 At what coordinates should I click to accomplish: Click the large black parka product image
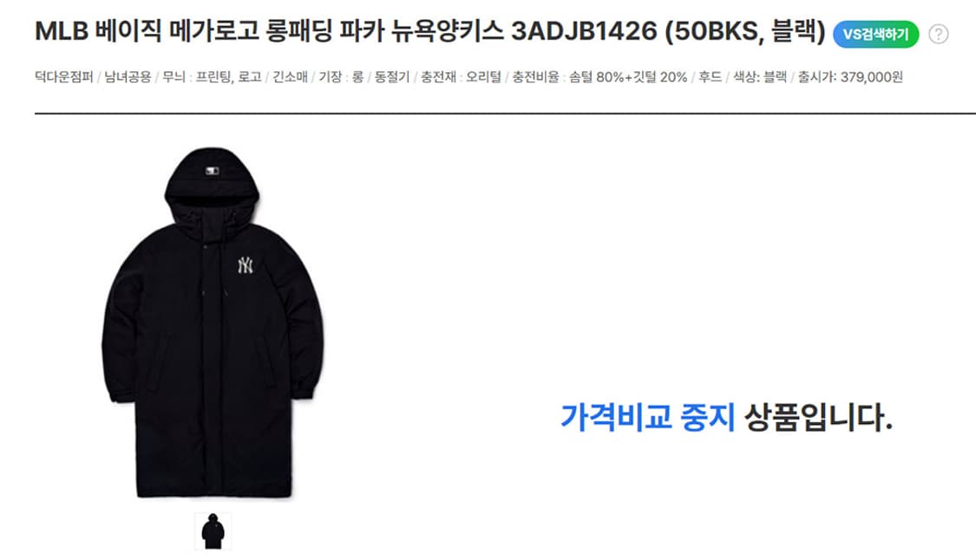[213, 322]
